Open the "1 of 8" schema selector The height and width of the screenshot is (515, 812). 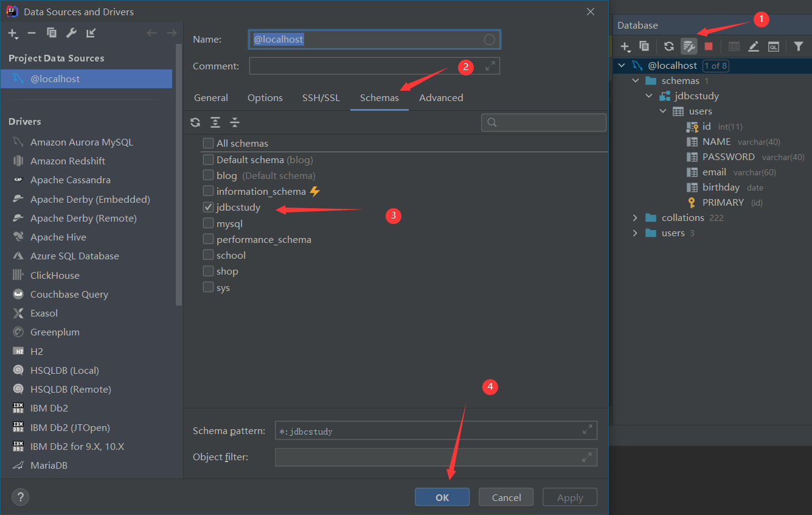tap(716, 66)
